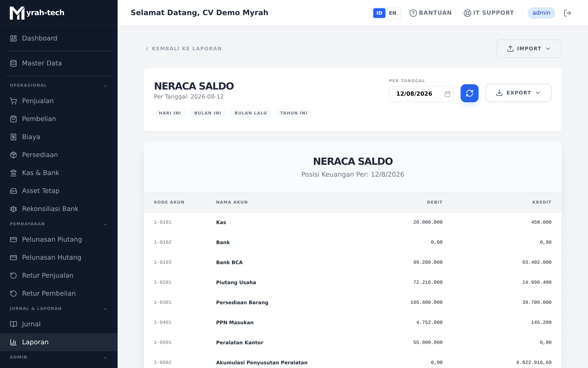The height and width of the screenshot is (368, 588).
Task: Click kredit value 6.822.916,69
Action: (534, 363)
